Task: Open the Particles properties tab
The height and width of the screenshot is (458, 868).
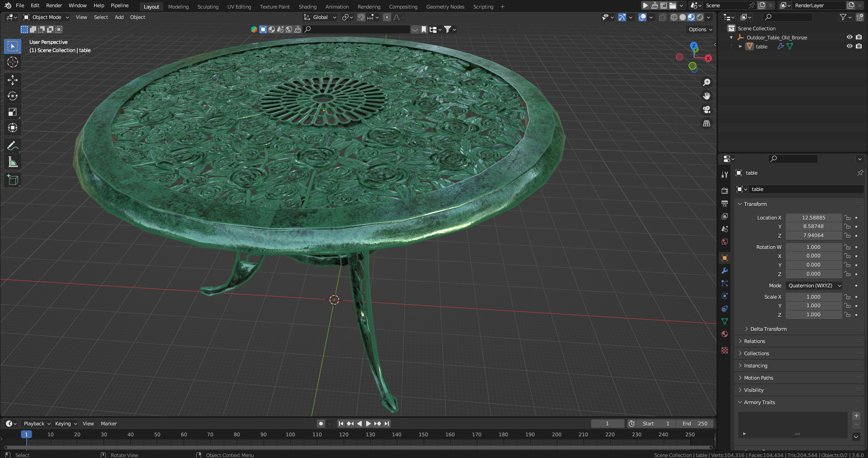Action: (x=725, y=283)
